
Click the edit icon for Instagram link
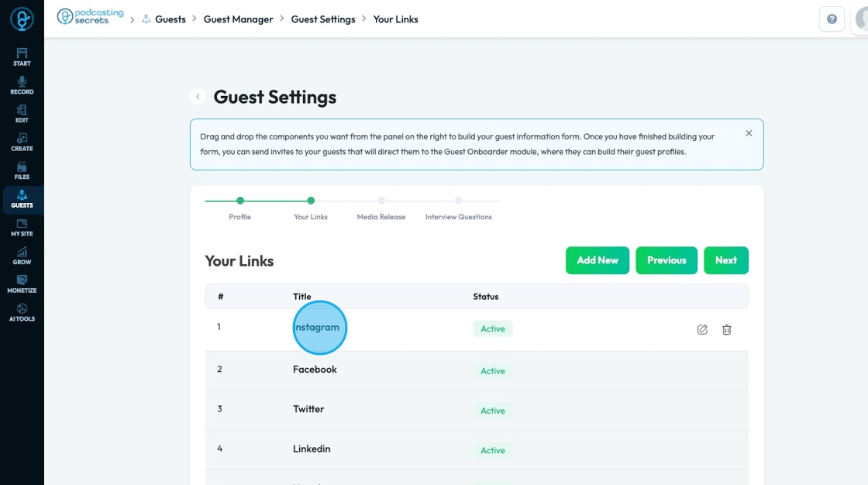click(702, 329)
